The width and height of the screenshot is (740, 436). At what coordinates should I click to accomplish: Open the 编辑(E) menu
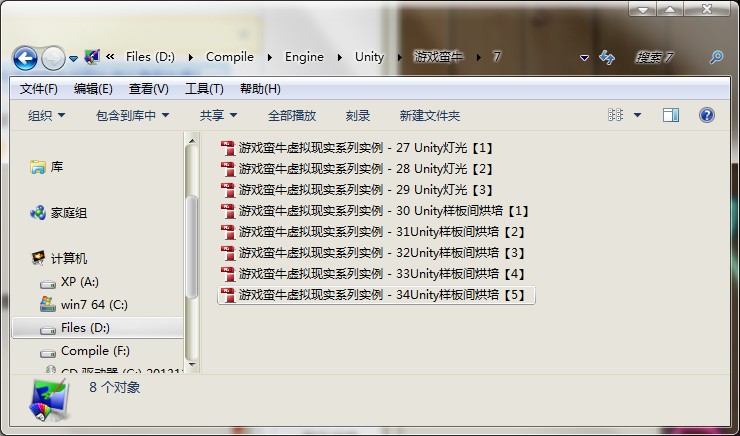93,89
